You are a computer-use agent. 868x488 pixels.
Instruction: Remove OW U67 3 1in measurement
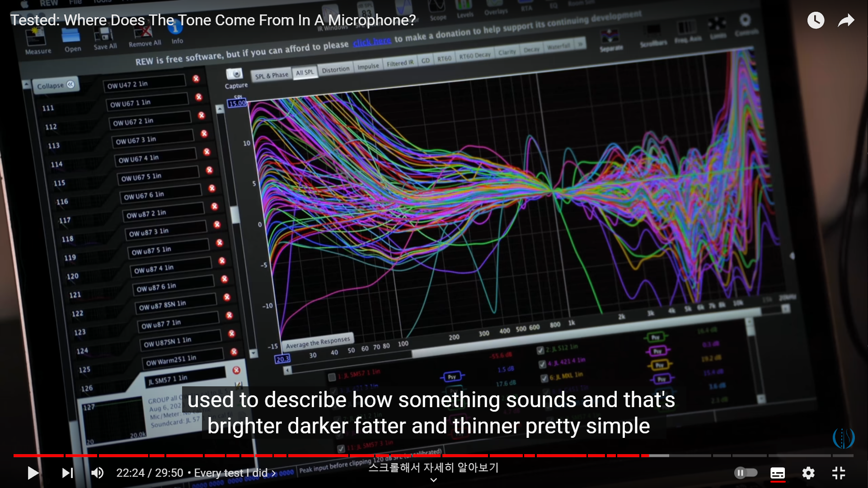coord(204,134)
